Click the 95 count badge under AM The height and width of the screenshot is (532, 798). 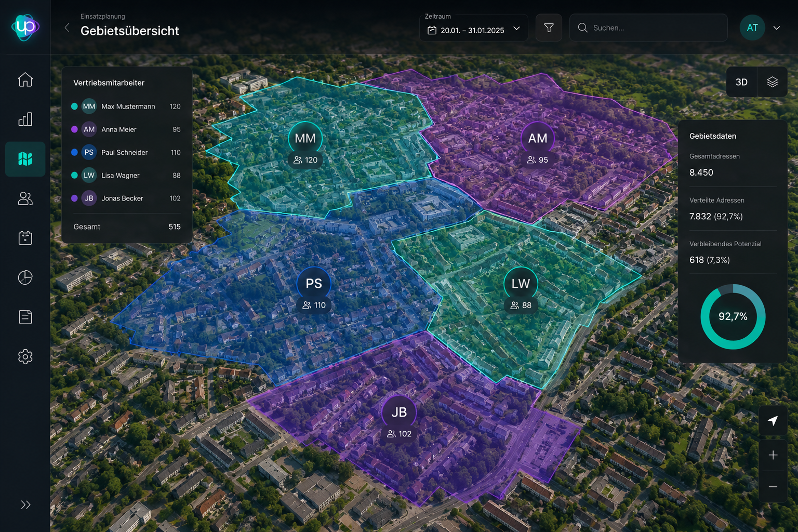coord(538,160)
